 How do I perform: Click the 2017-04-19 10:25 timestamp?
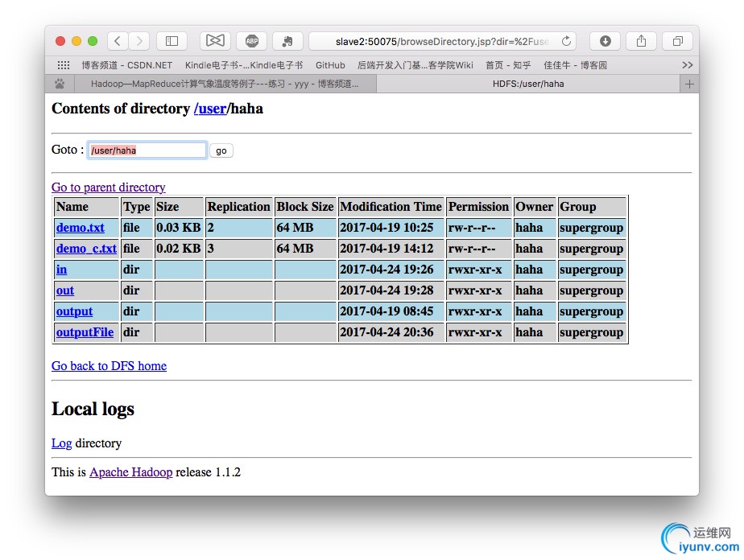(x=386, y=228)
